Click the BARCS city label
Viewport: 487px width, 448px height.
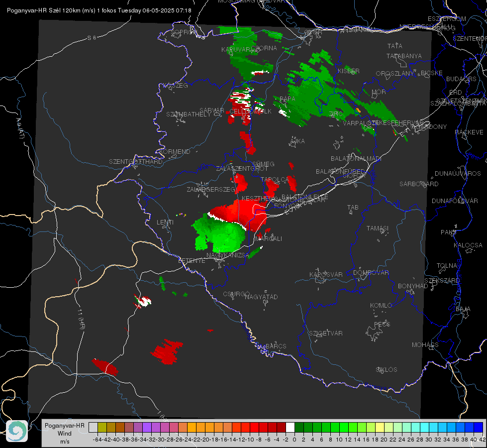(x=276, y=346)
